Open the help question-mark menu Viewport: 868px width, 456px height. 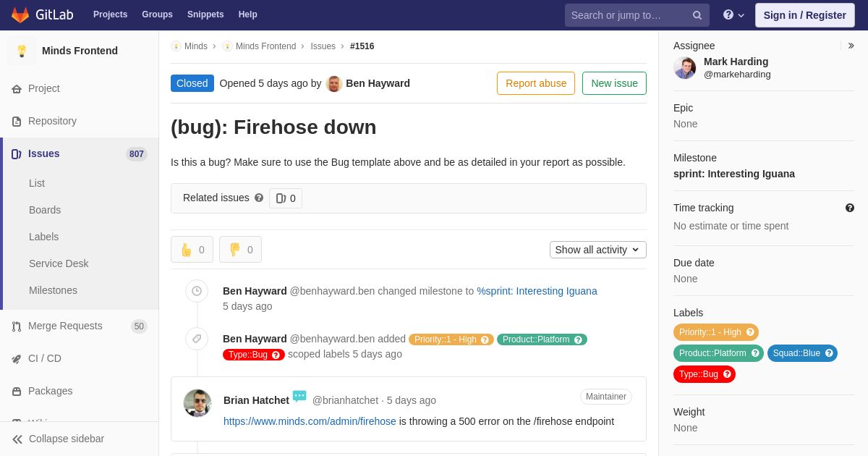tap(733, 14)
